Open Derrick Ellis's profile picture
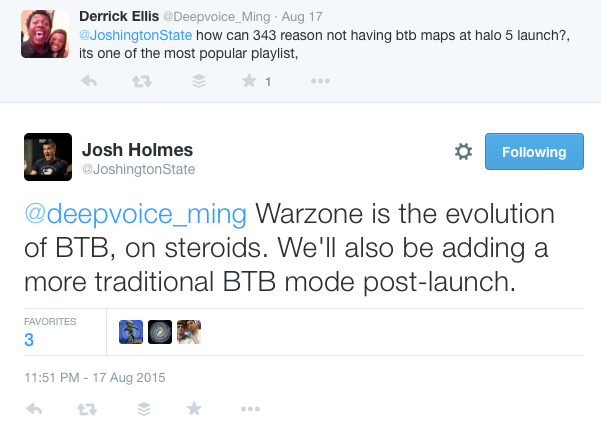601x448 pixels. (45, 34)
